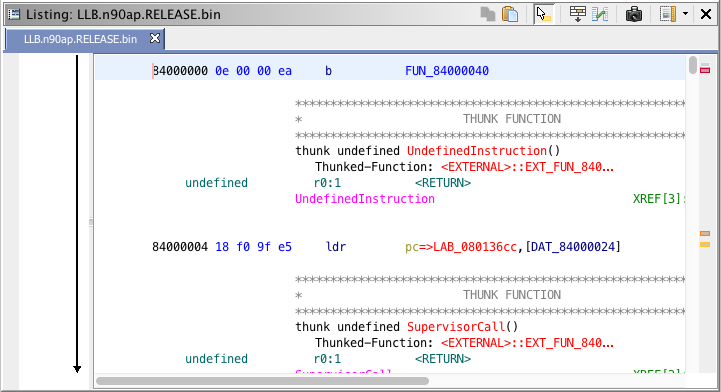Open the browser field formatter icon

click(578, 14)
